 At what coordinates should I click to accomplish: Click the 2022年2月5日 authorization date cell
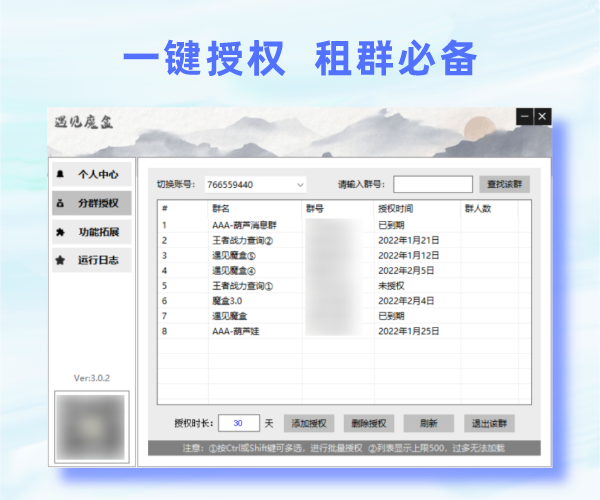click(x=406, y=270)
